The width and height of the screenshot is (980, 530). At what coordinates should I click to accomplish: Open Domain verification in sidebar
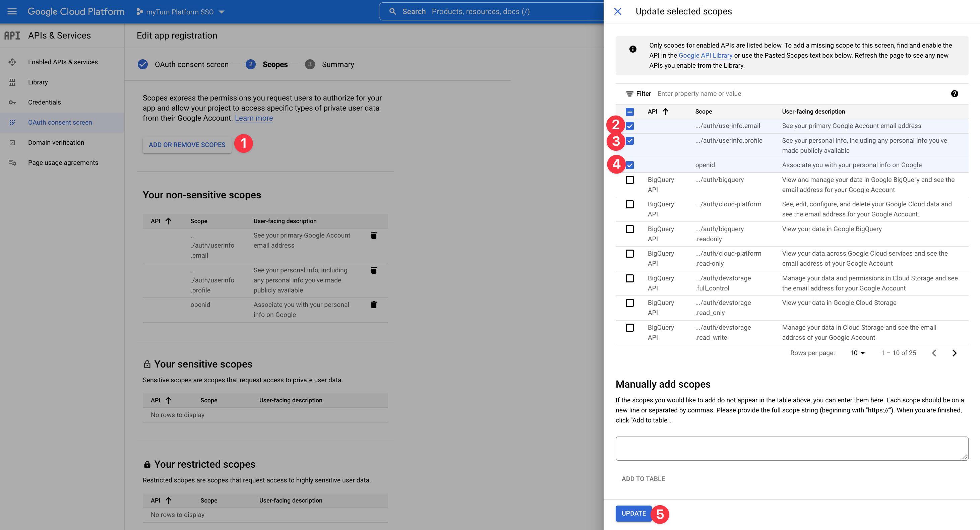[x=62, y=143]
